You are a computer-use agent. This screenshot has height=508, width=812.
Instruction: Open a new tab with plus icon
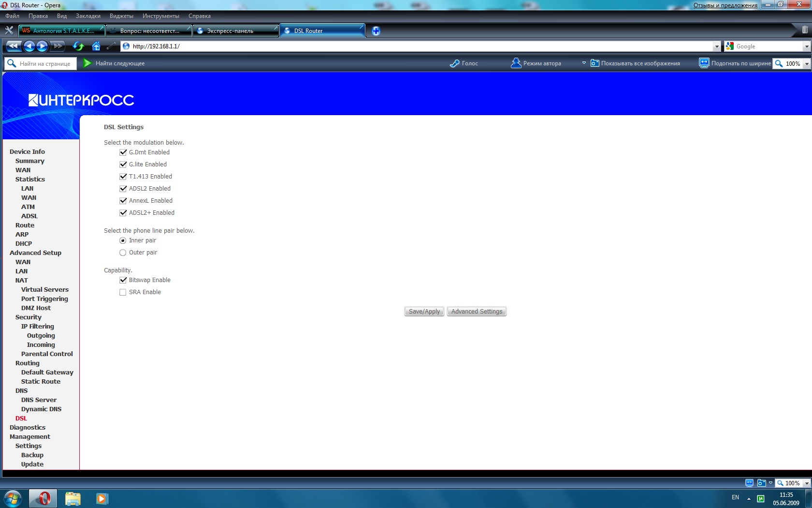click(x=376, y=31)
